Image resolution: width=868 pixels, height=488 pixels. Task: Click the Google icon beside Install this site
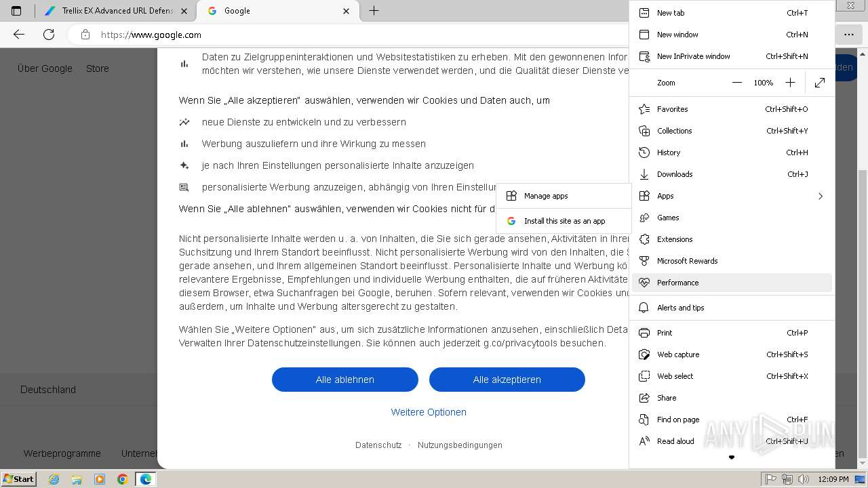[511, 221]
